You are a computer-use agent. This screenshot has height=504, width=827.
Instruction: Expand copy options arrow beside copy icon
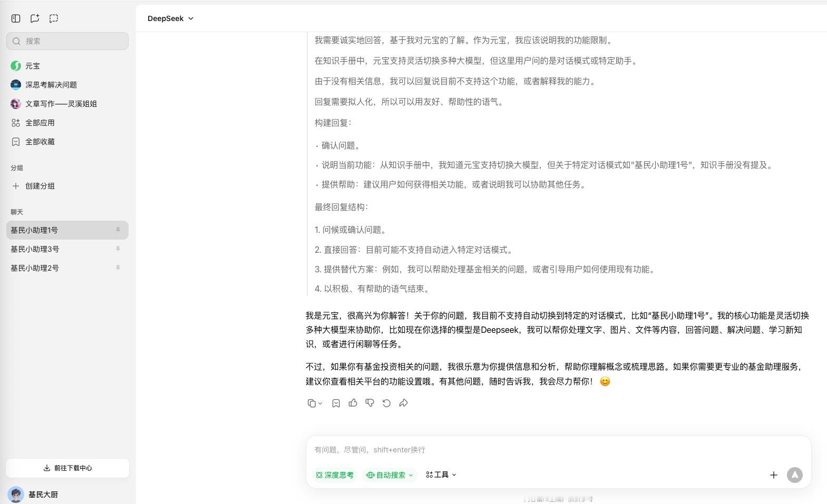click(x=320, y=403)
